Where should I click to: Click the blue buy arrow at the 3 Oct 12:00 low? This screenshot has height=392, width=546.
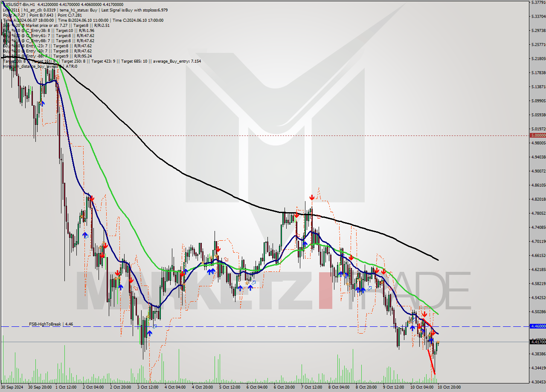point(150,333)
